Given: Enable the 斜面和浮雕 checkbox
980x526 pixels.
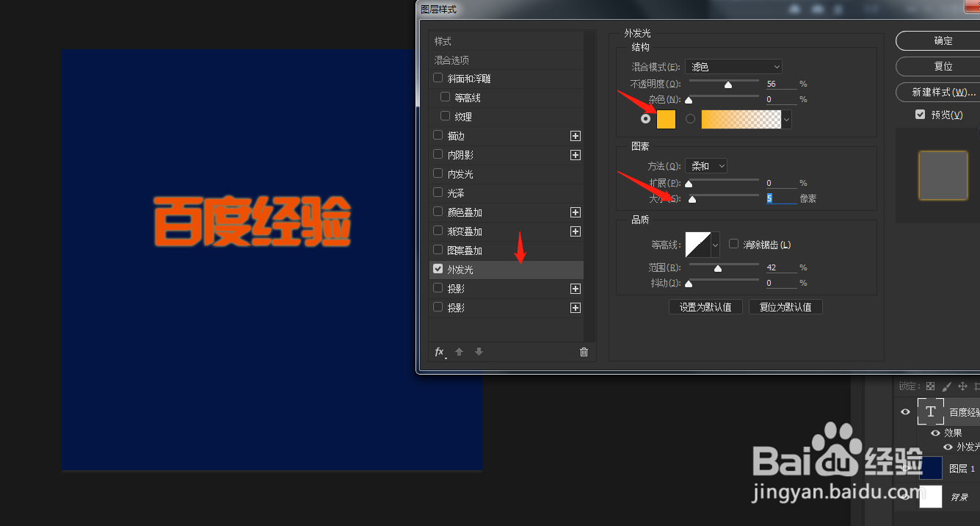Looking at the screenshot, I should (x=438, y=78).
